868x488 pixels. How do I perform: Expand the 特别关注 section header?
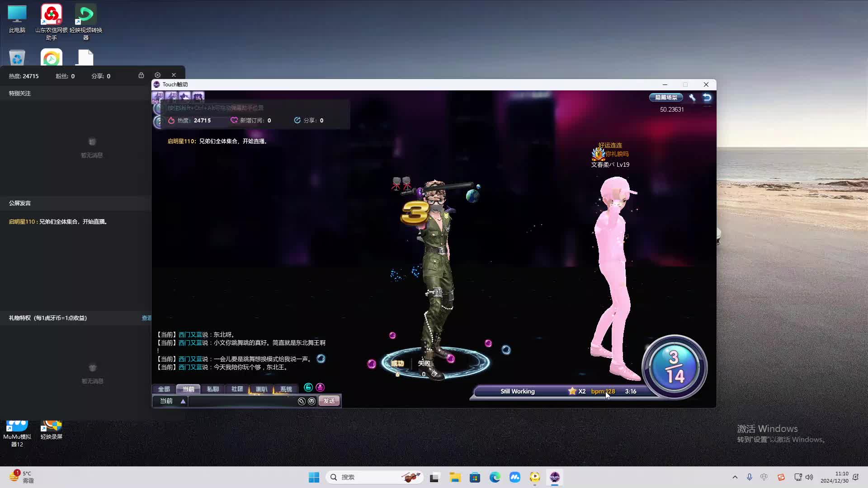pyautogui.click(x=19, y=93)
